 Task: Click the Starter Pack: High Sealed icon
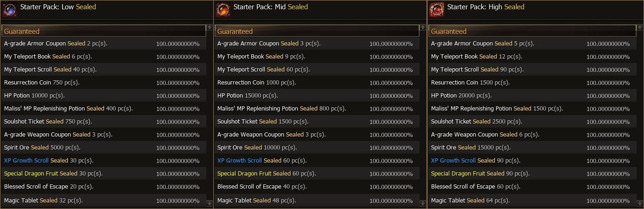point(437,9)
